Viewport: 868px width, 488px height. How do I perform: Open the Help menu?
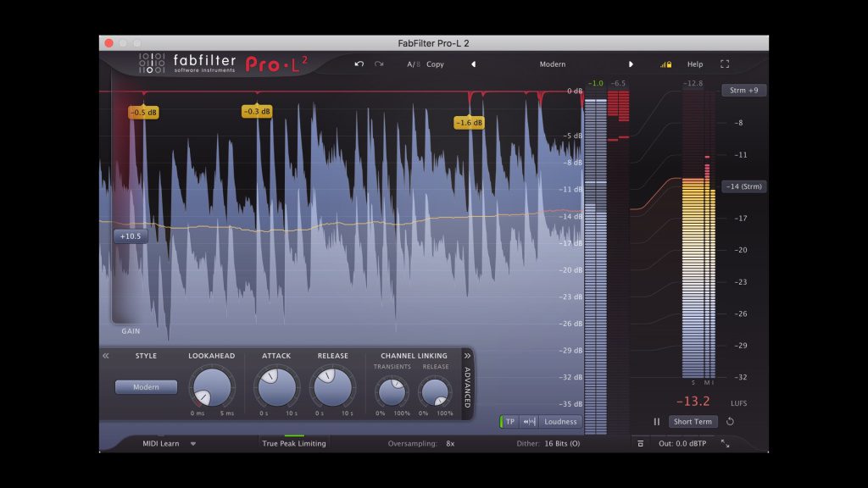tap(697, 64)
